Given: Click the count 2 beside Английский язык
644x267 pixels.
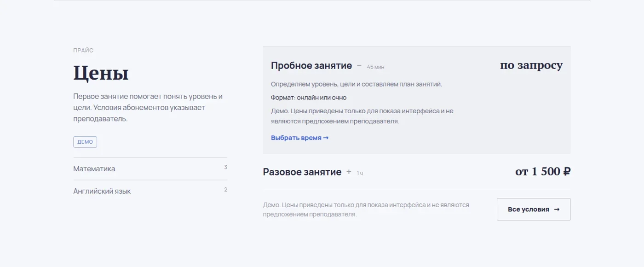Looking at the screenshot, I should tap(225, 190).
